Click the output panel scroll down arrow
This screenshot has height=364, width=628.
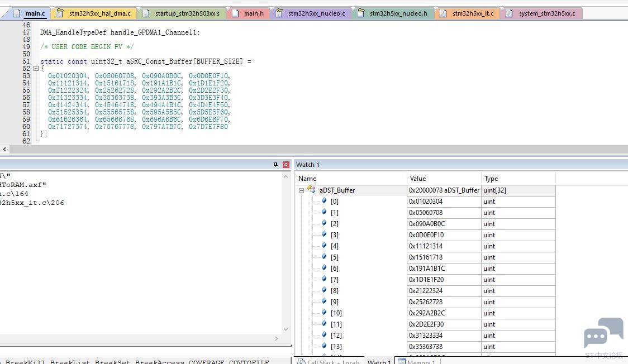(x=286, y=329)
